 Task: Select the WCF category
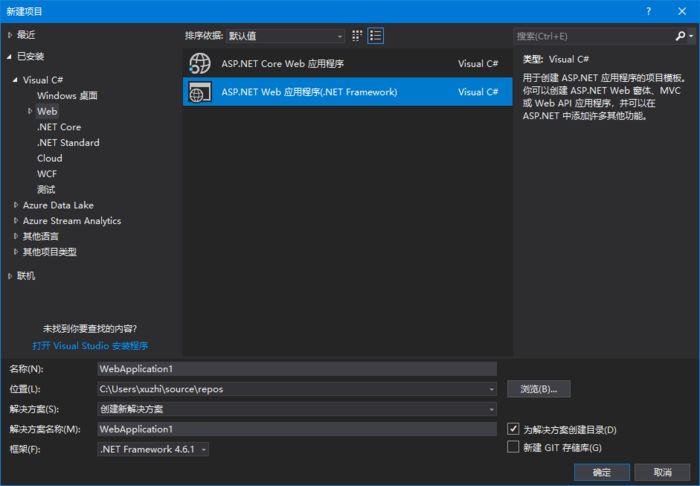47,174
